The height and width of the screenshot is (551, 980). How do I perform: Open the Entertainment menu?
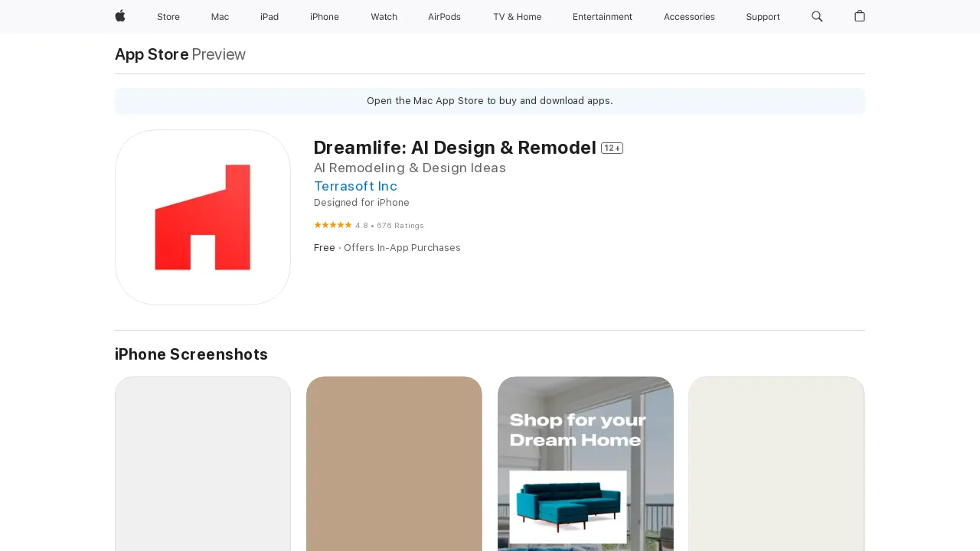tap(603, 17)
